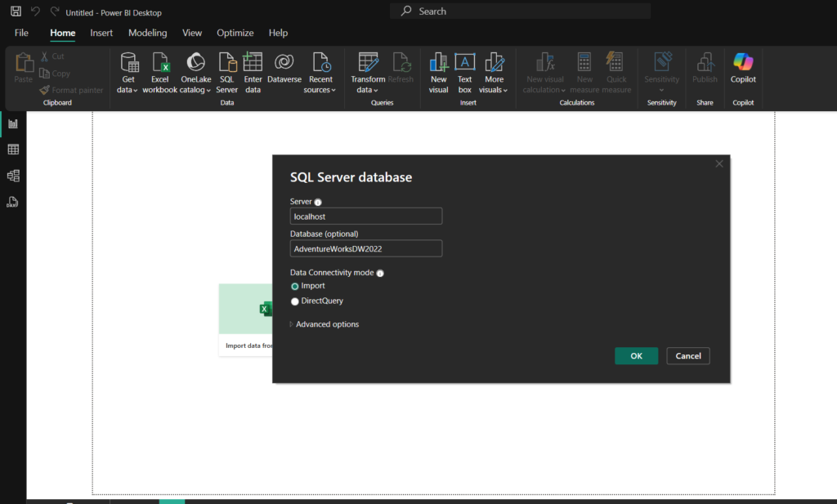This screenshot has width=837, height=504.
Task: Open DAX query view in sidebar
Action: coord(13,202)
